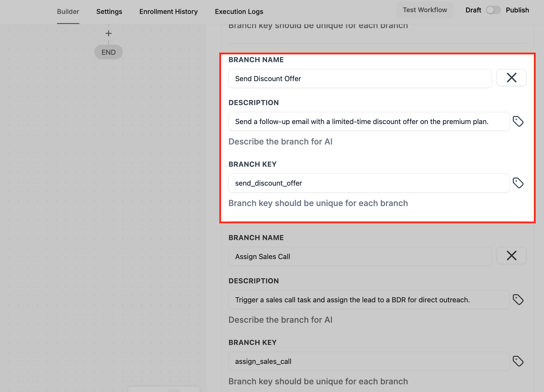
Task: Edit the sales call description field
Action: coord(369,300)
